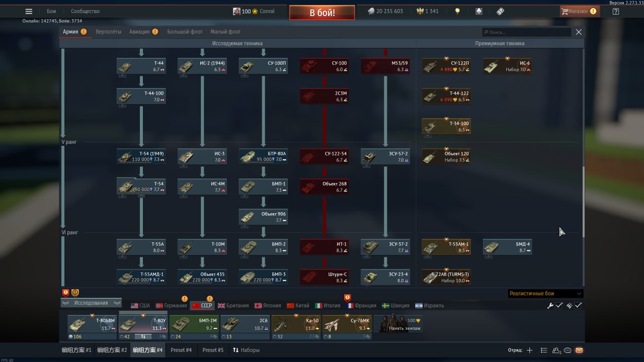Select the Т-54 (1949) vehicle card

pos(141,156)
